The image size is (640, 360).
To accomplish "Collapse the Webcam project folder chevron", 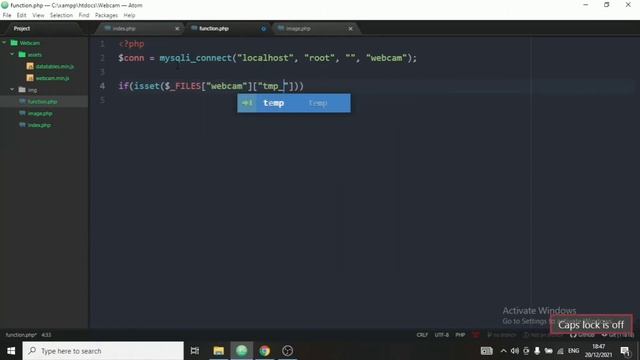I will click(4, 42).
